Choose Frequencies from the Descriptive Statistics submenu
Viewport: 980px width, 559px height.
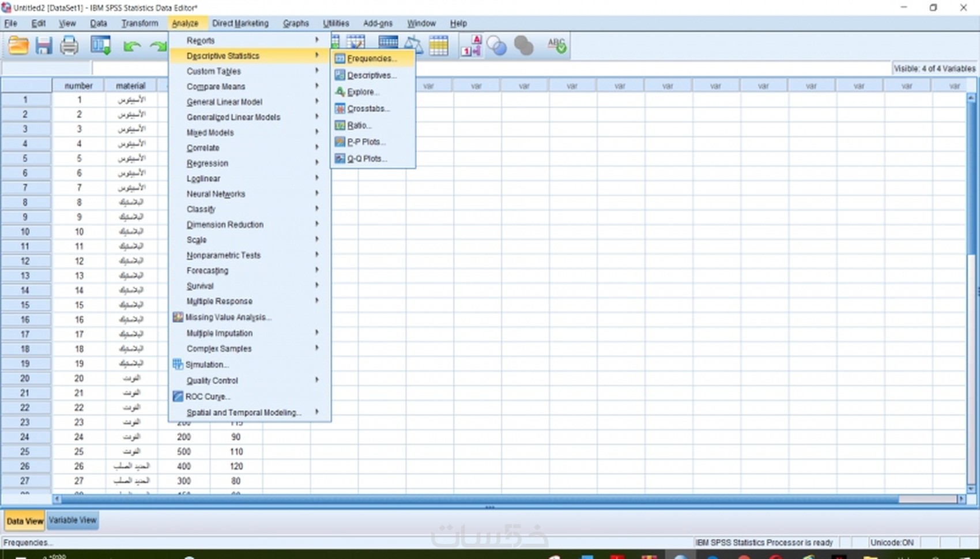point(372,59)
